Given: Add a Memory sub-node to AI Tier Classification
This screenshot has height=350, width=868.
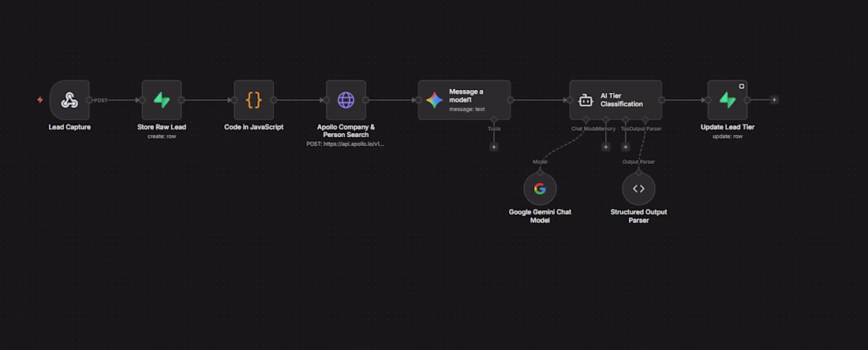Looking at the screenshot, I should (605, 147).
